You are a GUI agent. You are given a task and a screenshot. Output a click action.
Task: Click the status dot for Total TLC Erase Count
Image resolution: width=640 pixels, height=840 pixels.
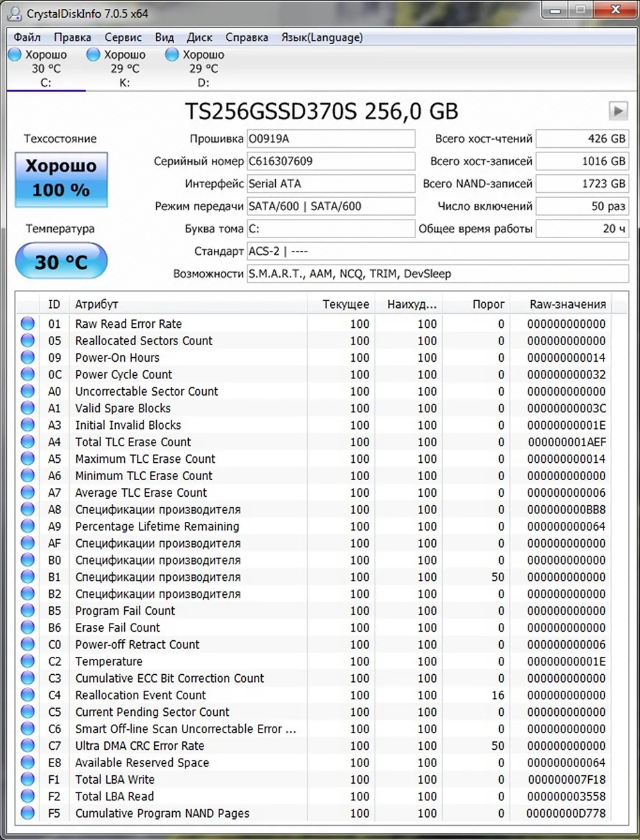28,442
